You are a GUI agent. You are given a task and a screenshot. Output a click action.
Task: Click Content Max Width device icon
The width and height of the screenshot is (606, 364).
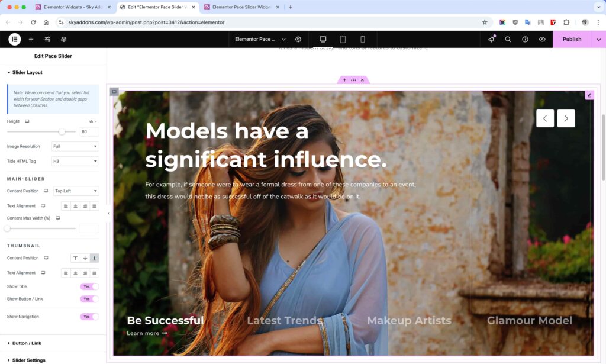tap(57, 218)
